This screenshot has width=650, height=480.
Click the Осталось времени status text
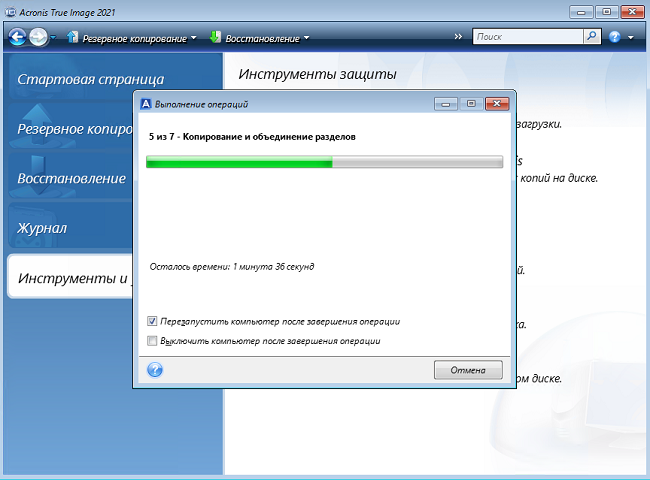click(232, 267)
